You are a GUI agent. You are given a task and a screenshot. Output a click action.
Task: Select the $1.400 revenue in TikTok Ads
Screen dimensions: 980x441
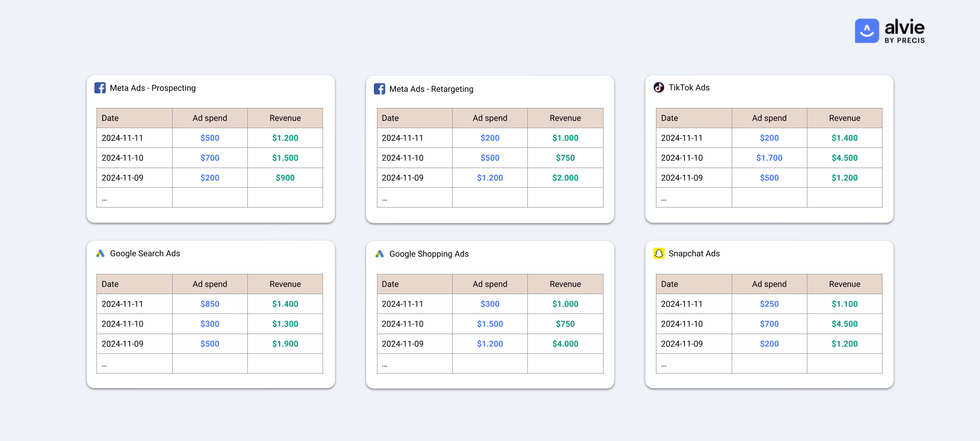[x=845, y=138]
